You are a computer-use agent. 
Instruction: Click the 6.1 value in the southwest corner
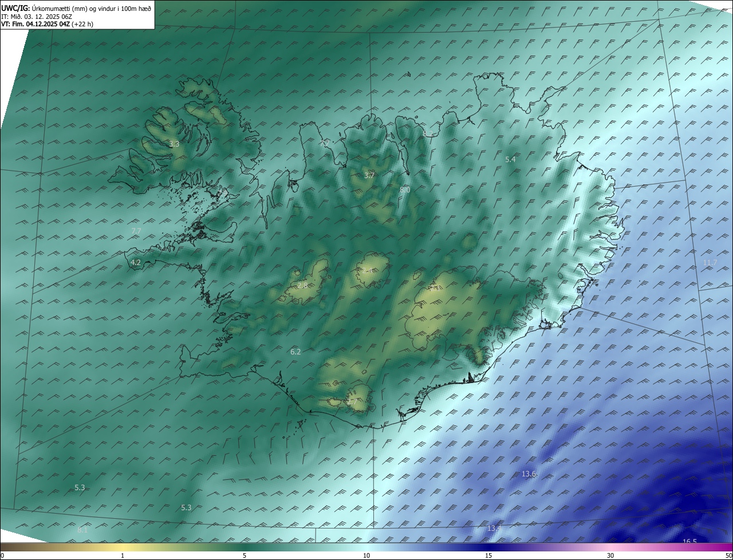82,530
